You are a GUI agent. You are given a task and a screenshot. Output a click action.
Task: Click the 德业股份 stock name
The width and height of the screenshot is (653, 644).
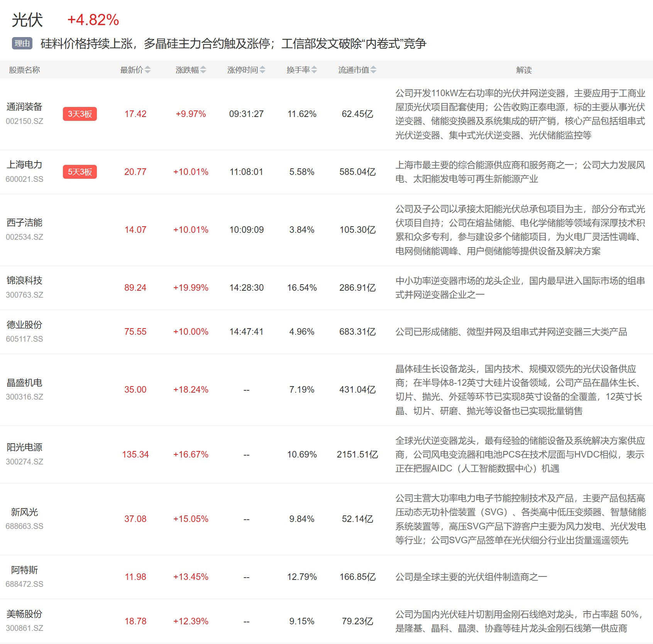click(x=24, y=325)
